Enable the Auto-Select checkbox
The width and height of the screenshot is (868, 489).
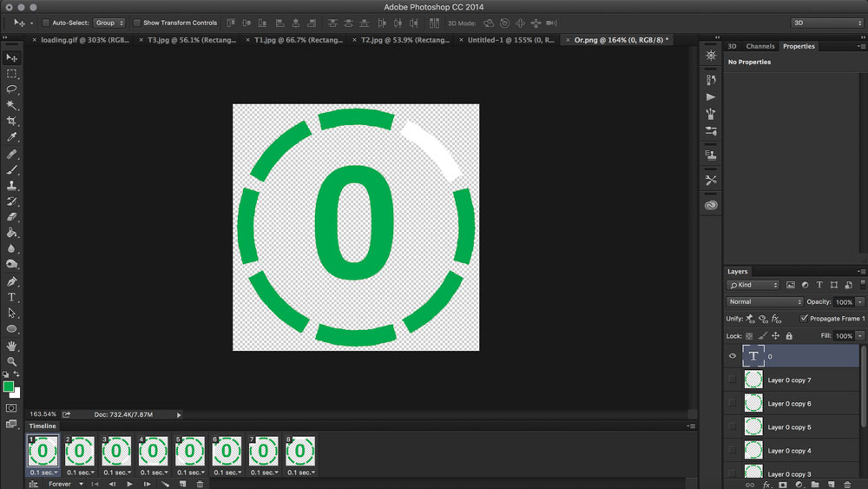point(45,23)
